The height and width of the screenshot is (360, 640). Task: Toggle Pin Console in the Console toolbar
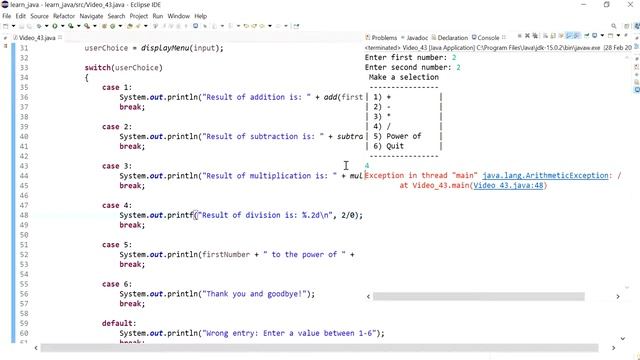click(x=587, y=36)
